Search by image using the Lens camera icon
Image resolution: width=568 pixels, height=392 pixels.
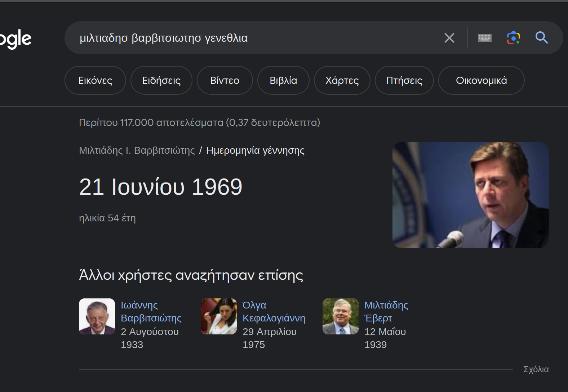tap(514, 38)
